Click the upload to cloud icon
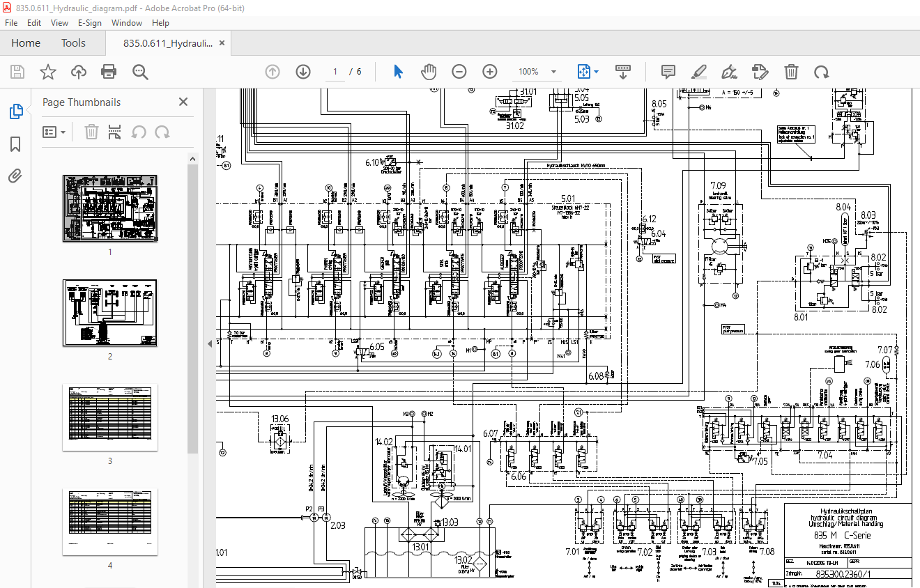920x588 pixels. tap(79, 72)
